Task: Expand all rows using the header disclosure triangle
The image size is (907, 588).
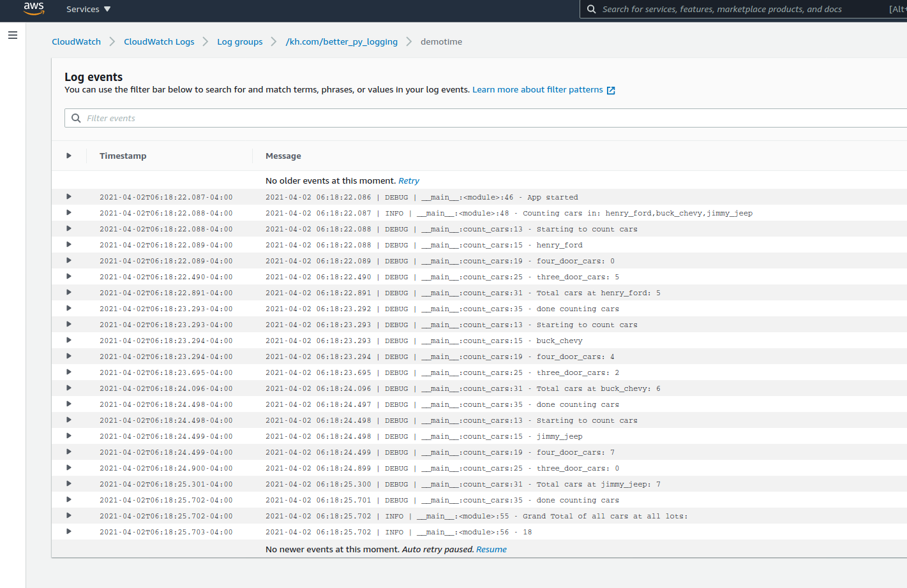Action: pyautogui.click(x=68, y=156)
